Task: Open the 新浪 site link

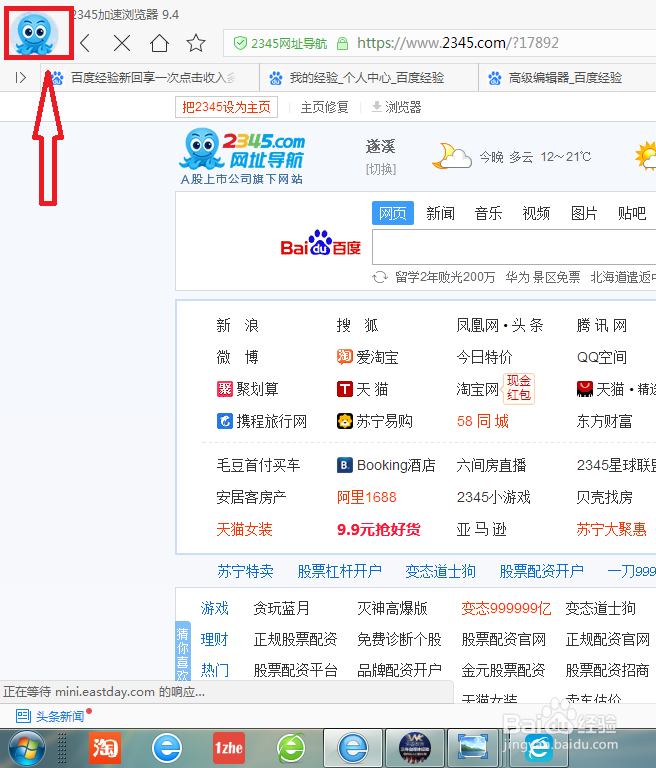Action: click(x=238, y=325)
